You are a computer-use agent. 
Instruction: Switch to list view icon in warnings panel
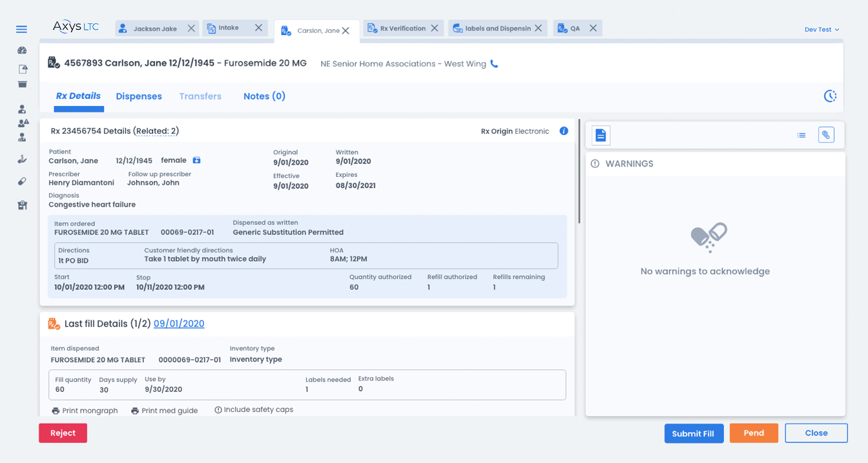point(801,135)
